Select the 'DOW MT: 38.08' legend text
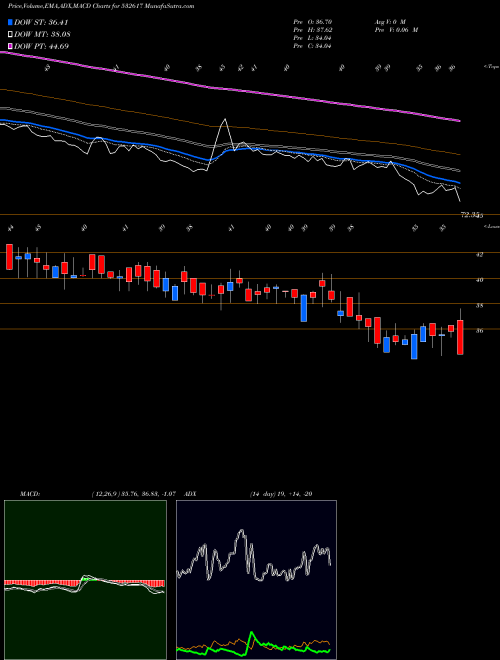Image resolution: width=500 pixels, height=660 pixels. coord(42,35)
